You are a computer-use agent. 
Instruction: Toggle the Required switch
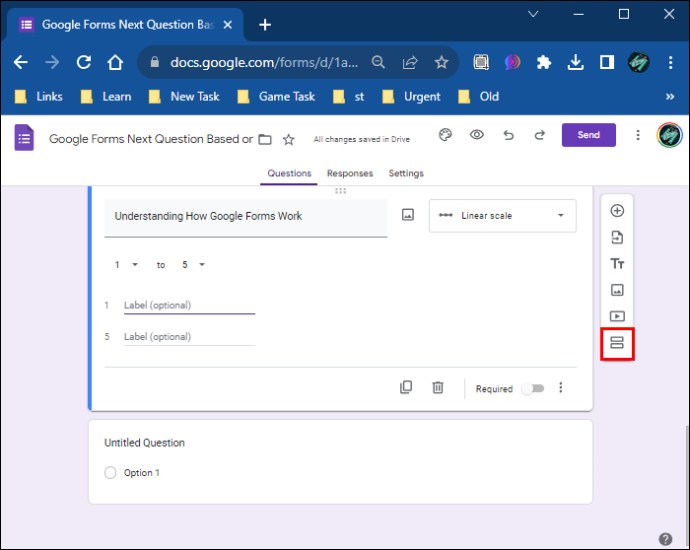coord(533,389)
